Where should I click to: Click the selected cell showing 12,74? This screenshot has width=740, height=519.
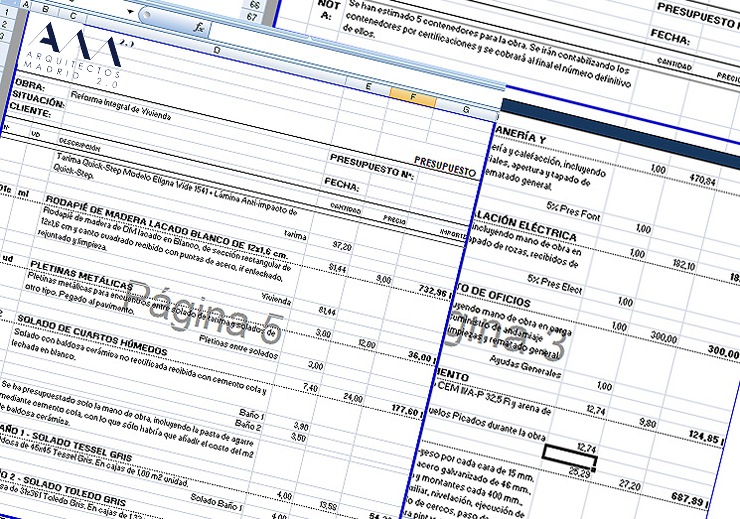point(568,455)
